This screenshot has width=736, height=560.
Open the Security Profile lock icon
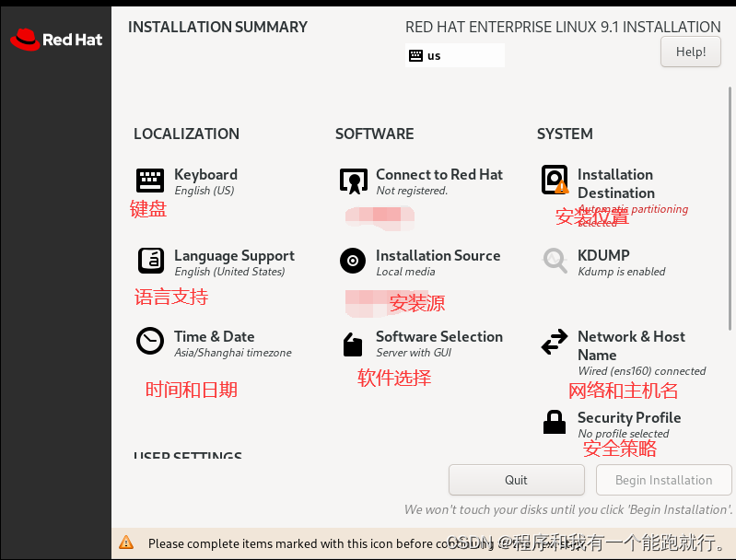click(555, 422)
